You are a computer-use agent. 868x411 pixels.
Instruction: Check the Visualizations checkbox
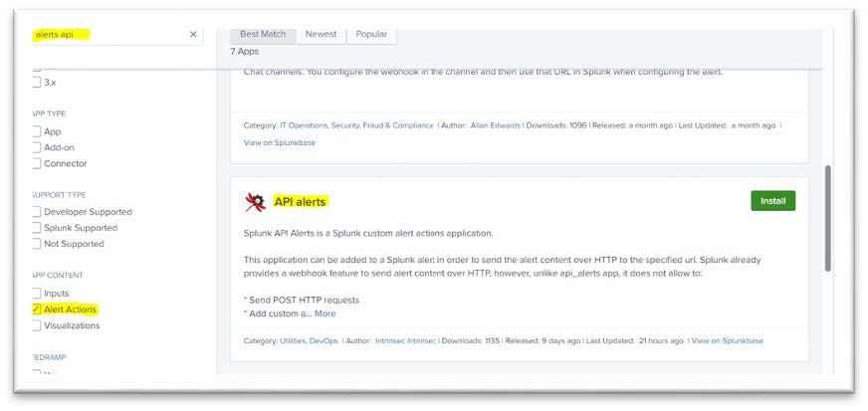tap(36, 325)
